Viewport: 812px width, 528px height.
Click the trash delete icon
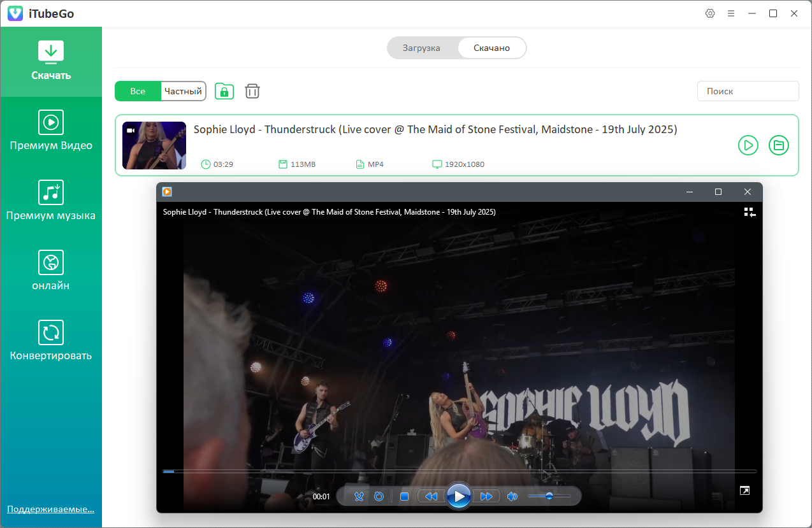coord(252,91)
